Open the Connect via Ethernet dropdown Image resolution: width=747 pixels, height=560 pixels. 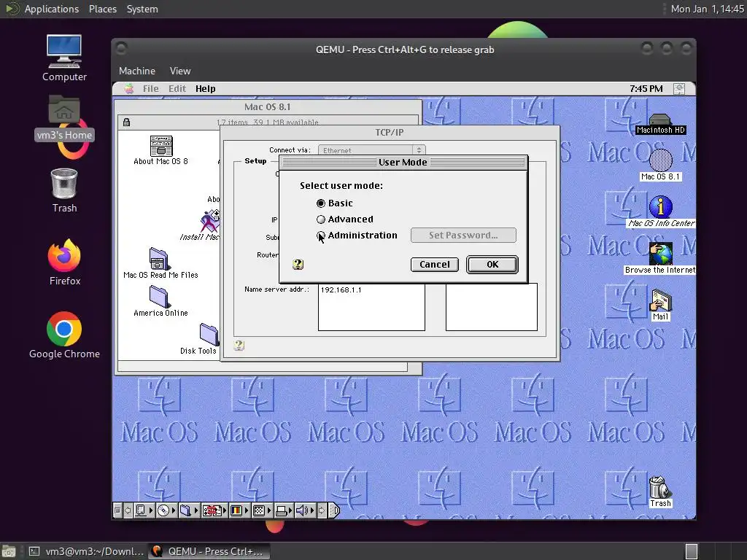click(371, 150)
